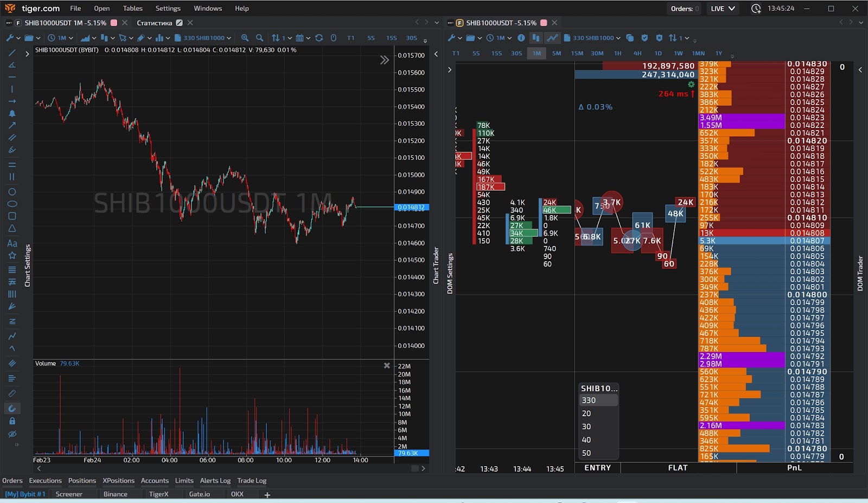The width and height of the screenshot is (868, 503).
Task: Switch to the Binance workspace tab
Action: tap(116, 494)
